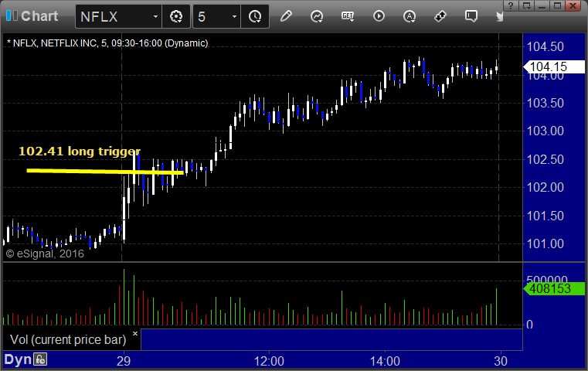This screenshot has height=371, width=588.
Task: Close the Vol study panel with the x
Action: 135,333
